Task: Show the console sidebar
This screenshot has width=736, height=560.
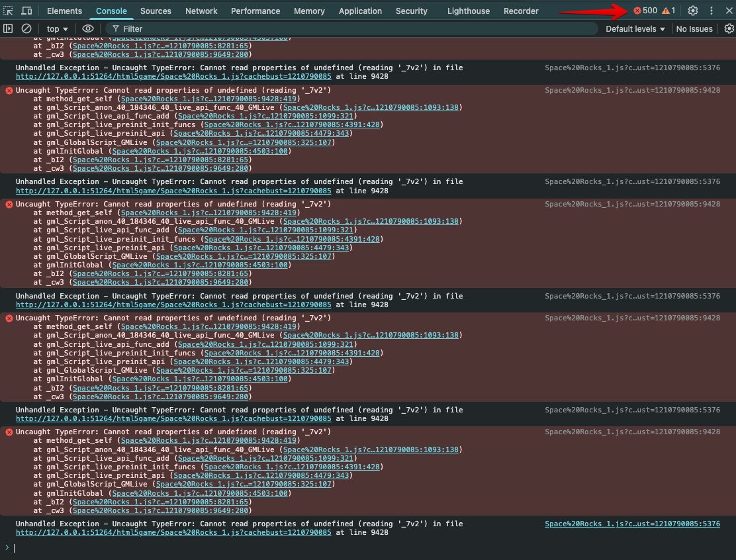Action: [8, 28]
